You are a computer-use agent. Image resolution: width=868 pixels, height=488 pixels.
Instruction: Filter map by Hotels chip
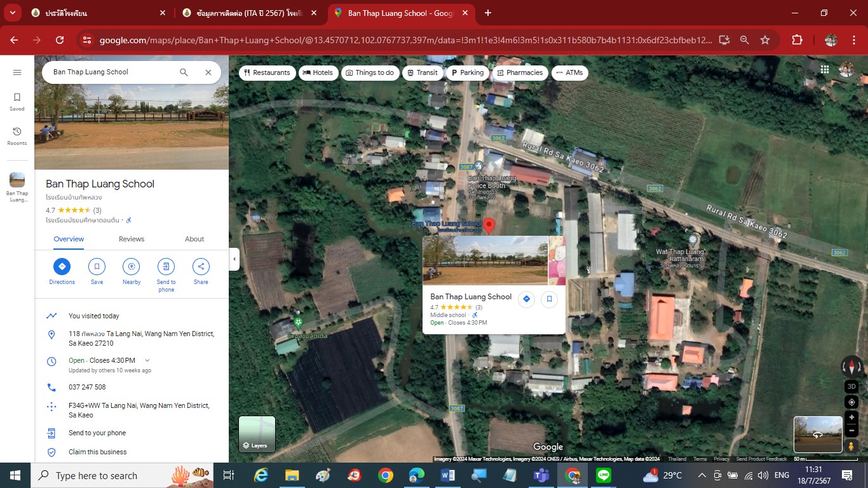(x=318, y=72)
